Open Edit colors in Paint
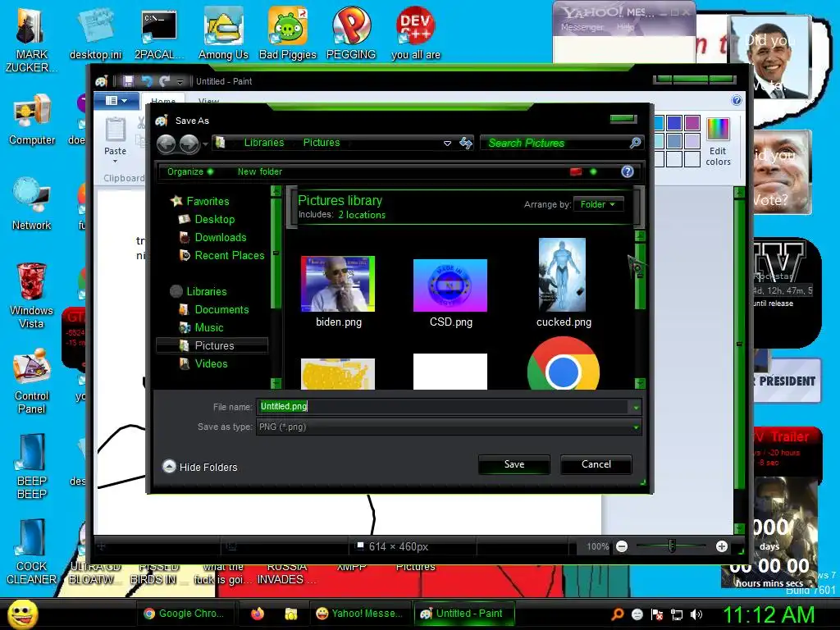 point(718,141)
